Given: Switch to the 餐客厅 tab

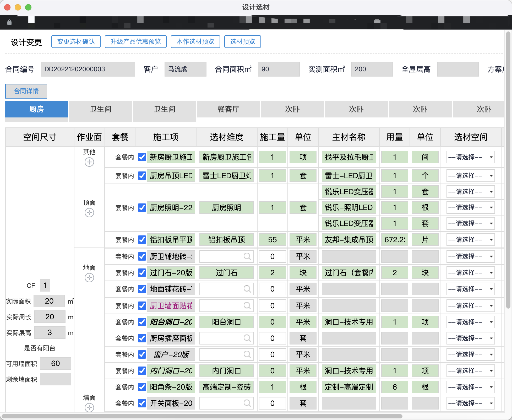Looking at the screenshot, I should point(228,109).
